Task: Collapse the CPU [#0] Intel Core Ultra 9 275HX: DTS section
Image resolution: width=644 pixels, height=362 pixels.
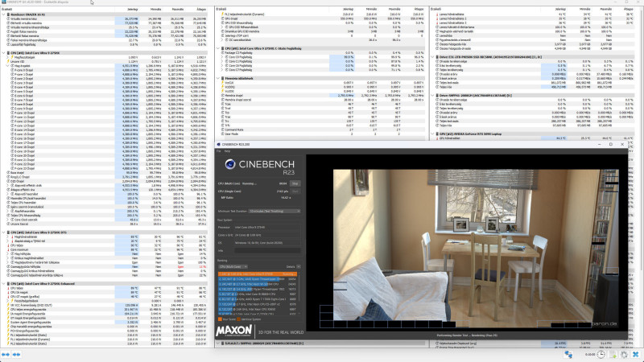Action: [x=4, y=232]
